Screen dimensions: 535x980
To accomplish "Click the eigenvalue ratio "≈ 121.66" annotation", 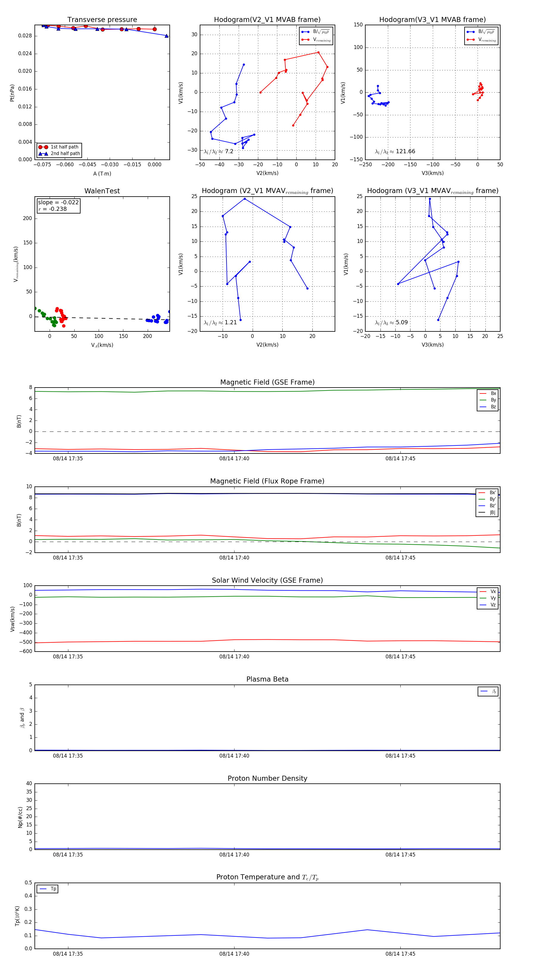I will click(x=395, y=151).
